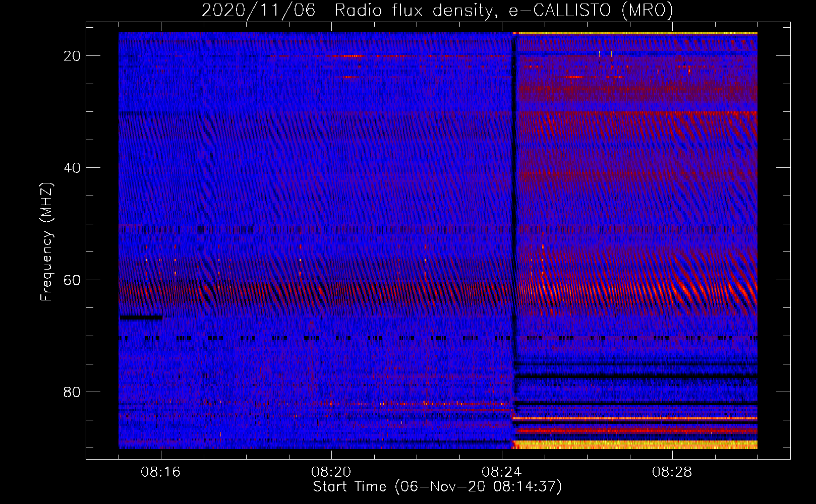Viewport: 816px width, 504px height.
Task: Click the short black bar near 67 MHz
Action: (x=141, y=318)
